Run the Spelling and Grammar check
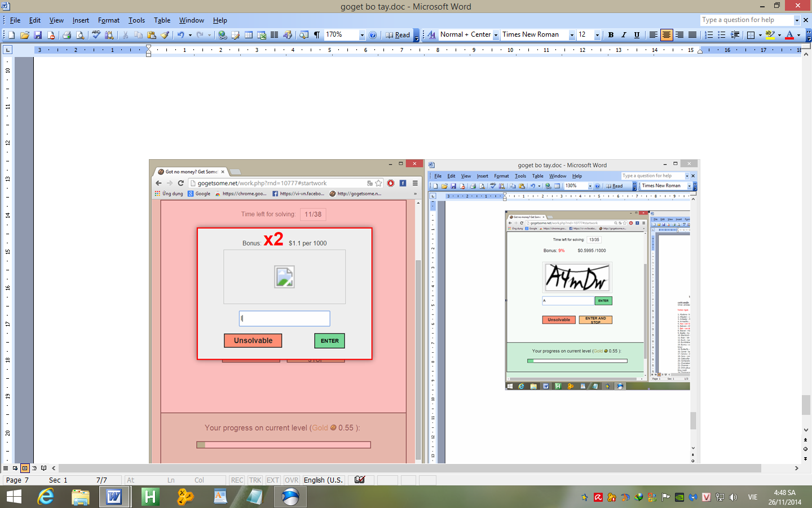The height and width of the screenshot is (508, 812). (96, 35)
